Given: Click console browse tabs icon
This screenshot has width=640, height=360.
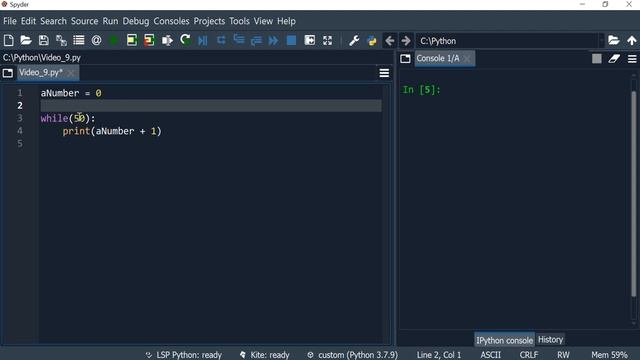Looking at the screenshot, I should [x=405, y=58].
